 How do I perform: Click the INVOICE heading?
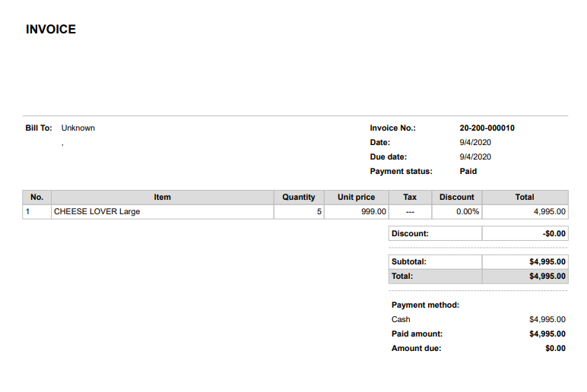coord(51,30)
